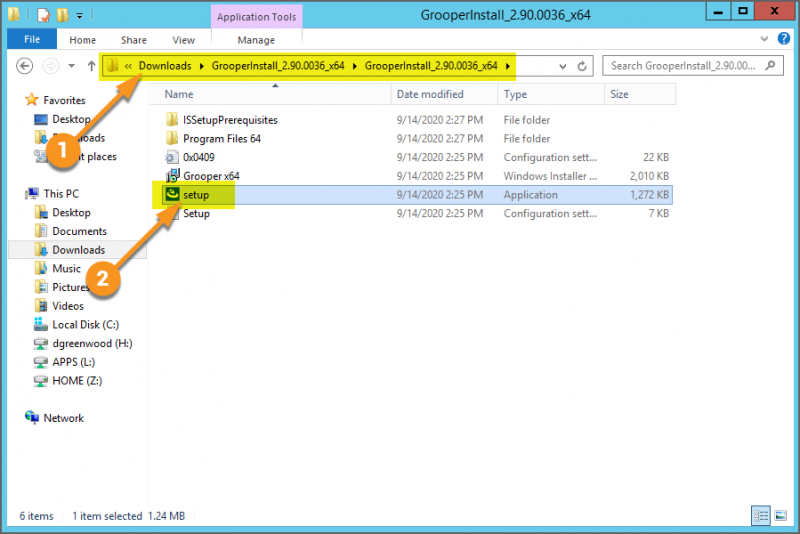Click the Forward navigation arrow
Viewport: 800px width, 534px height.
coord(51,66)
